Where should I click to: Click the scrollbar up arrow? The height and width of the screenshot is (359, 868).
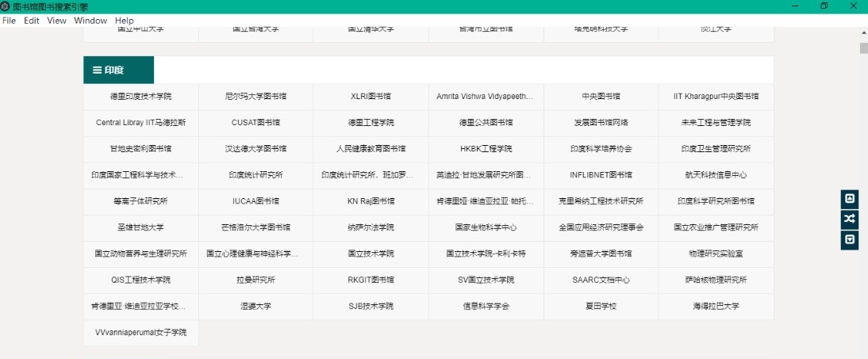(863, 32)
